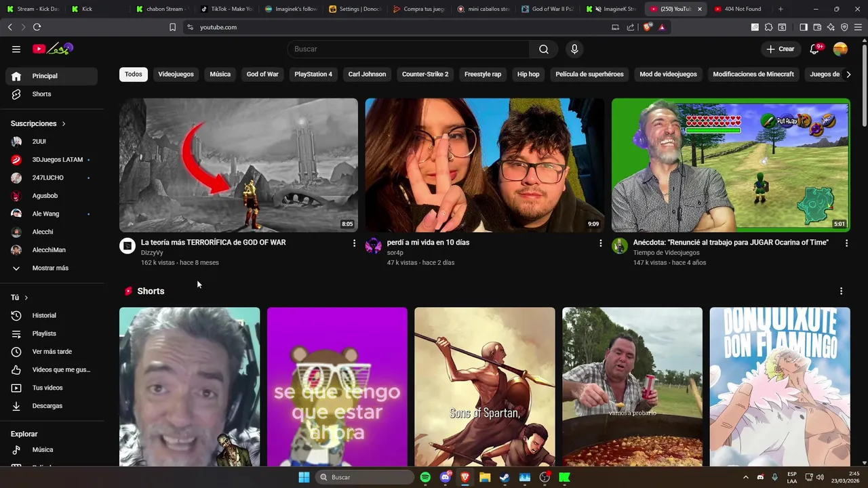Expand the Suscripciones section chevron
The image size is (868, 488).
tap(64, 123)
